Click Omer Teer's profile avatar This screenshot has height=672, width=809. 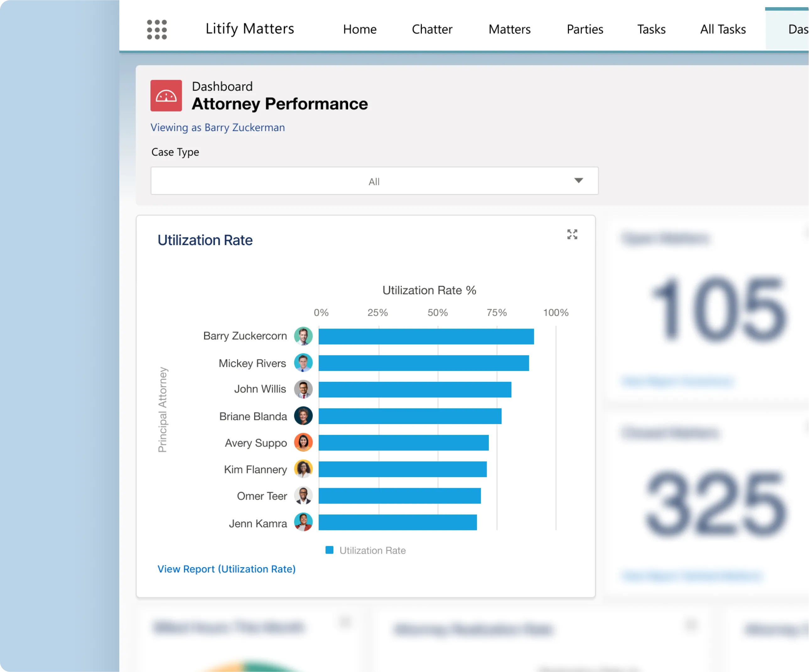[x=304, y=496]
